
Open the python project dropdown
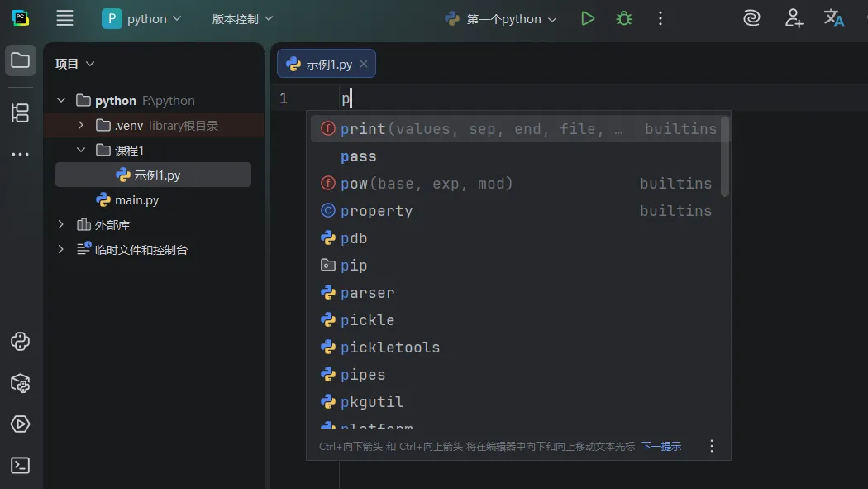point(141,19)
